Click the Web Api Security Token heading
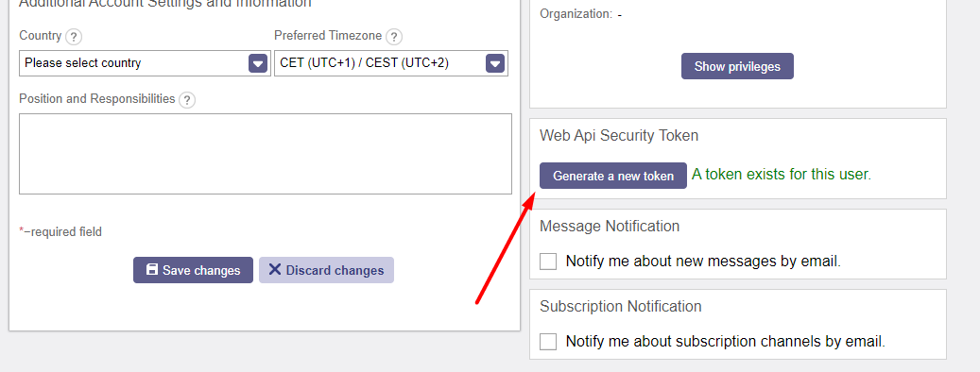 [619, 135]
